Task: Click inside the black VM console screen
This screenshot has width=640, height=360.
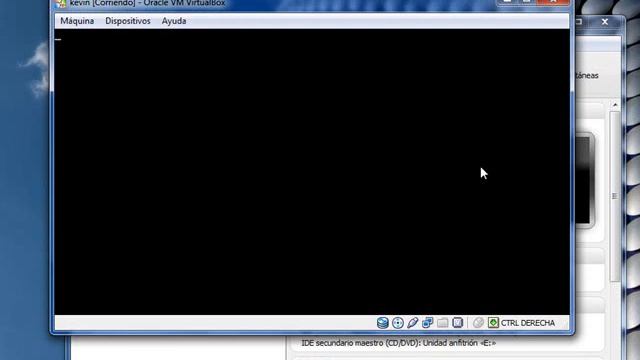Action: point(312,172)
